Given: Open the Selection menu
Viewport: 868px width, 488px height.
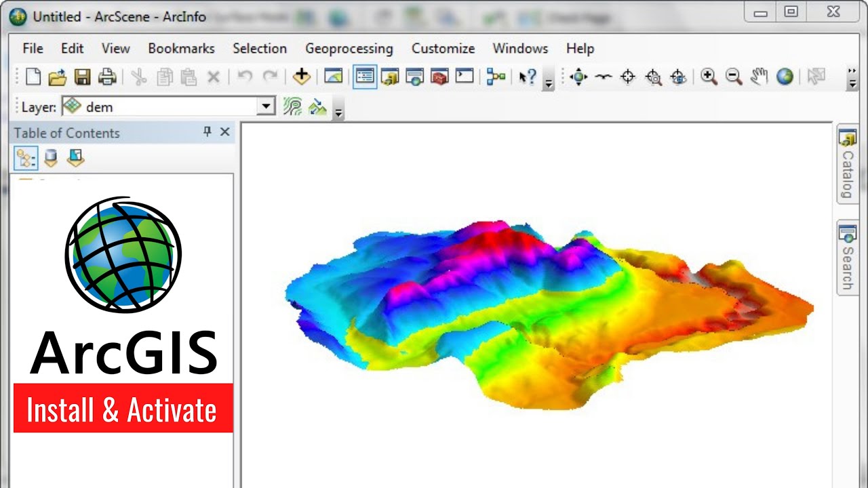Looking at the screenshot, I should [x=260, y=49].
